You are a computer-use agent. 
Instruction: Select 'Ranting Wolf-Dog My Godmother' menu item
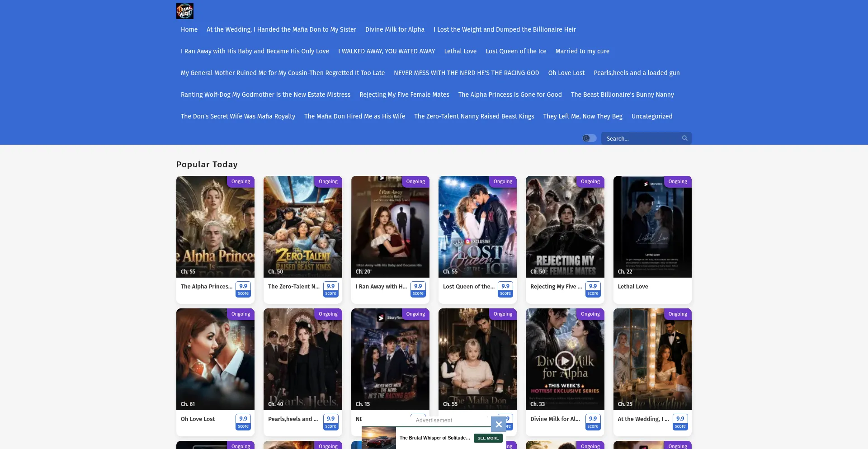pyautogui.click(x=265, y=95)
